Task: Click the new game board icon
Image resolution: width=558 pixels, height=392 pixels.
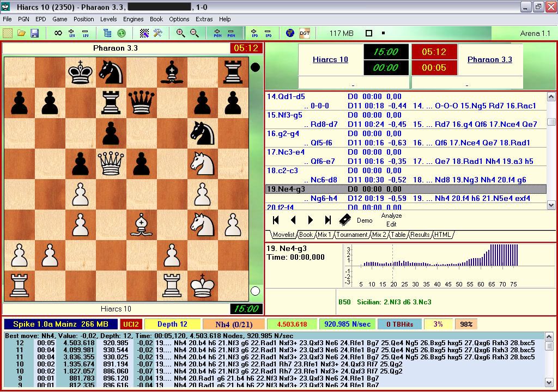Action: tap(8, 33)
